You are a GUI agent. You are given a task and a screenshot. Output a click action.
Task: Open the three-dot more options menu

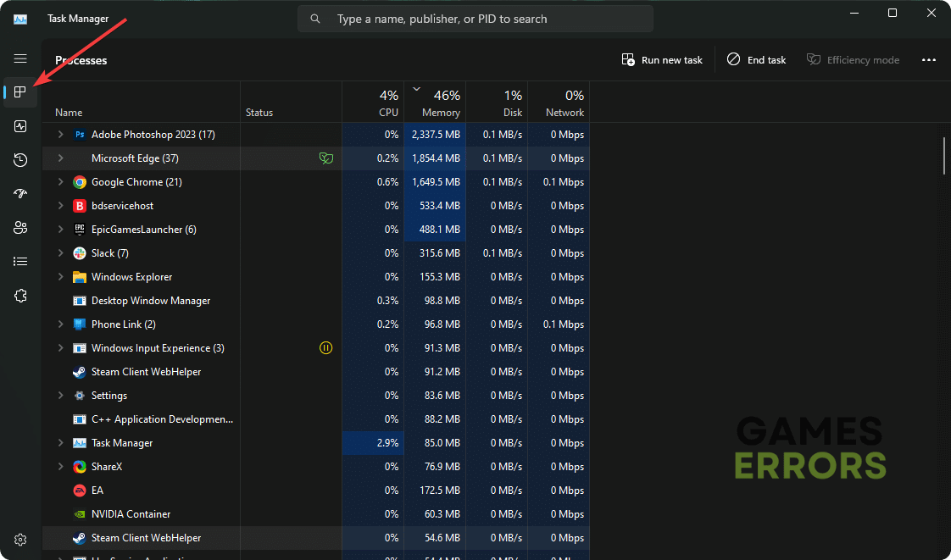[x=929, y=60]
